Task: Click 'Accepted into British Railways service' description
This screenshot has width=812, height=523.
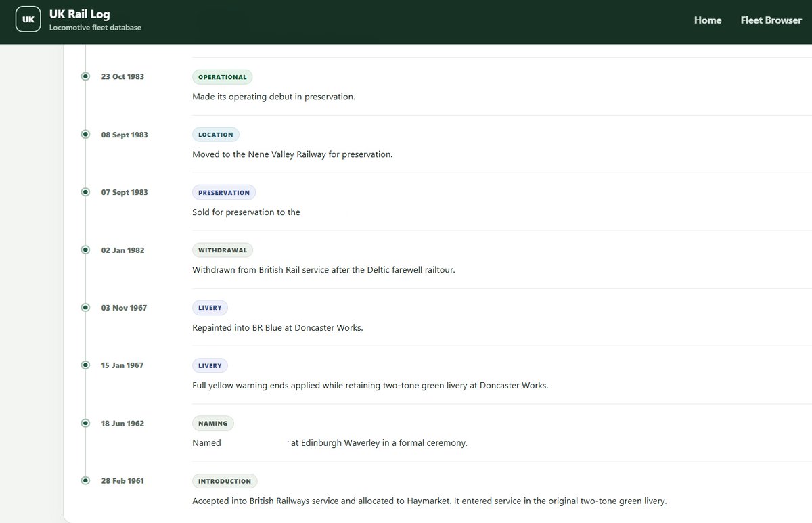Action: point(430,501)
